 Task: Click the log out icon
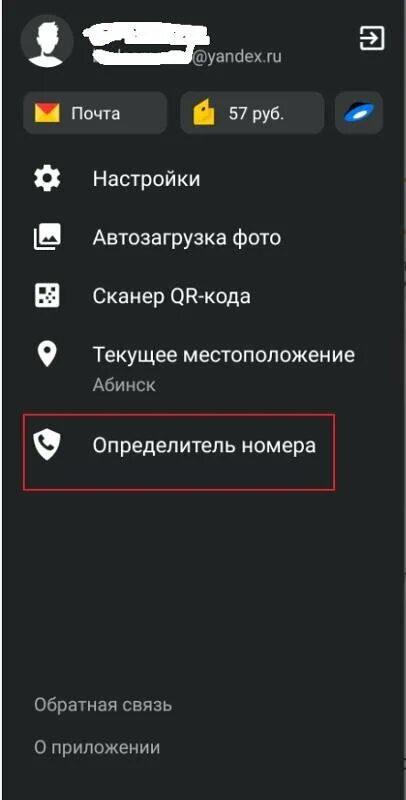point(372,38)
